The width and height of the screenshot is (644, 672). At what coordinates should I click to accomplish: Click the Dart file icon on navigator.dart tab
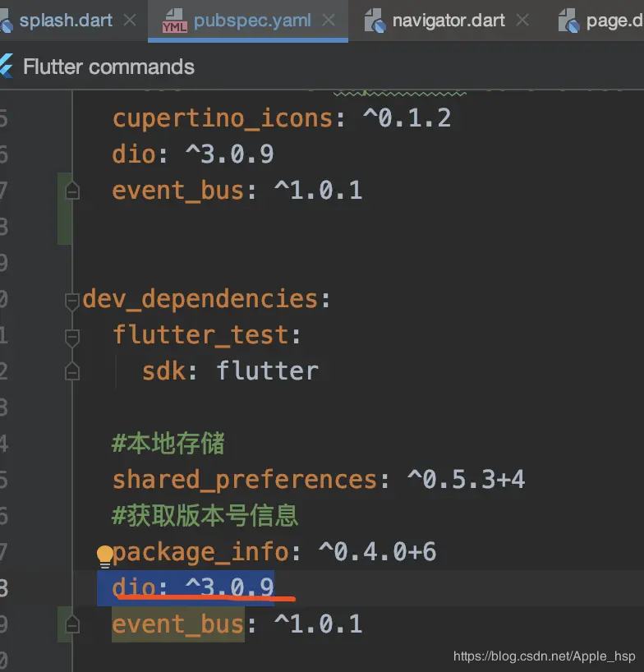[375, 21]
